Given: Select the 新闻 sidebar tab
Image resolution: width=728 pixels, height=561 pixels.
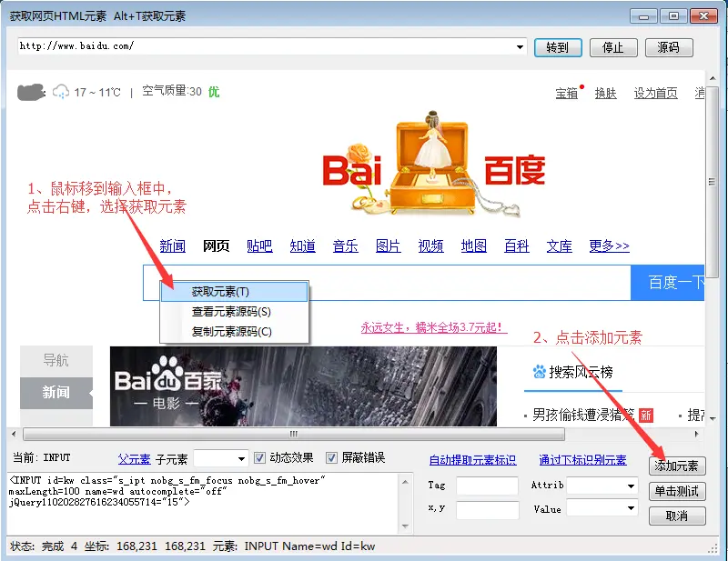Looking at the screenshot, I should 56,393.
